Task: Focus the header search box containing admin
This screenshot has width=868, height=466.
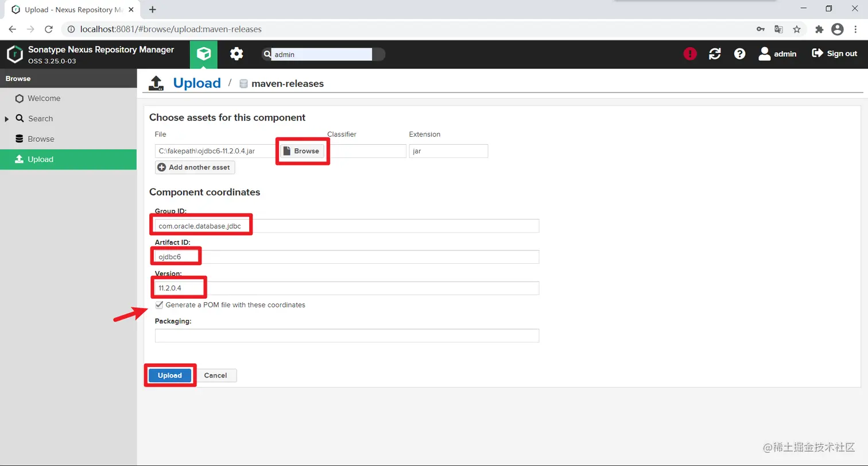Action: click(x=321, y=55)
